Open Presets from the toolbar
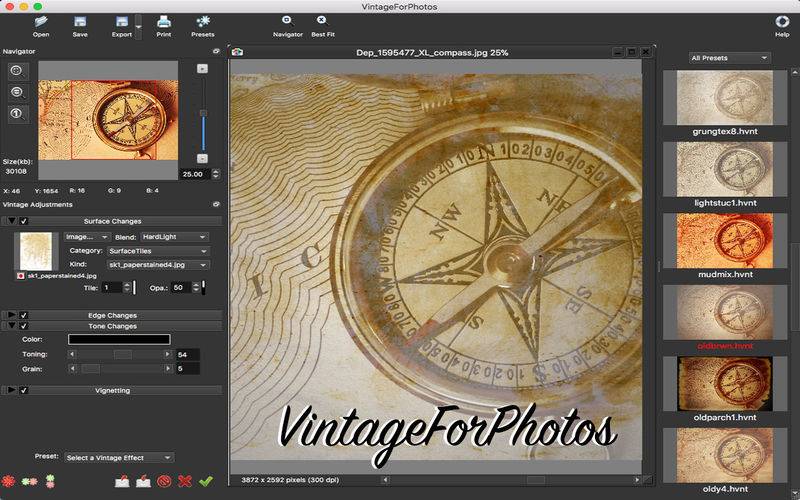Viewport: 800px width, 500px height. click(x=203, y=21)
